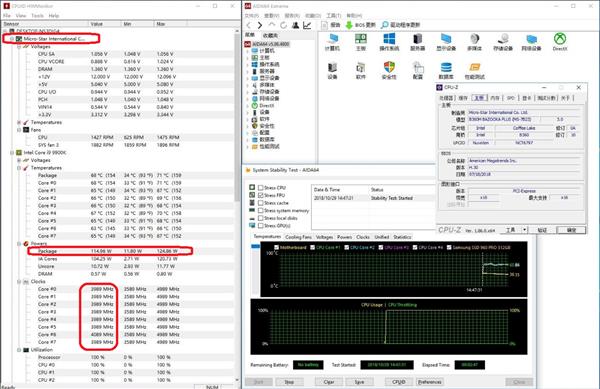Open the Security shield icon
This screenshot has width=600, height=389.
tap(389, 67)
